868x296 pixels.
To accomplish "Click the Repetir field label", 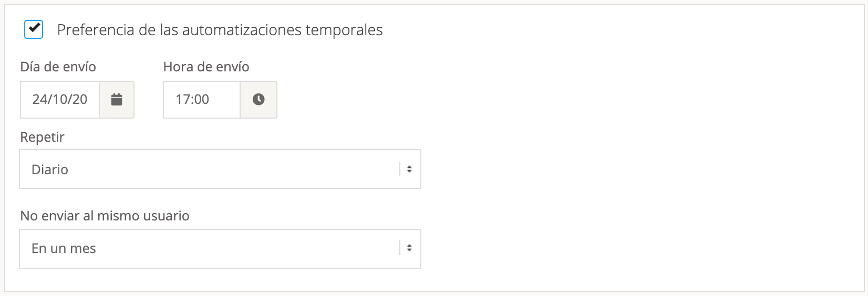I will click(x=42, y=137).
